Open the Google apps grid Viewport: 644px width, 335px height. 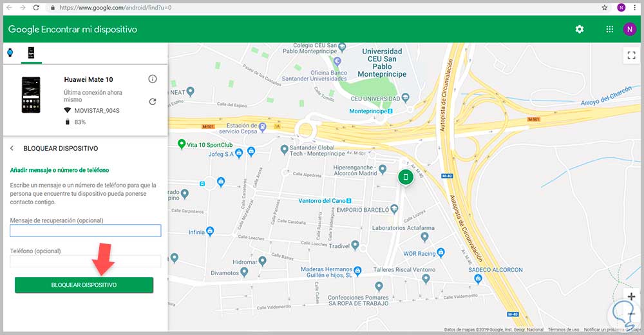click(x=609, y=29)
